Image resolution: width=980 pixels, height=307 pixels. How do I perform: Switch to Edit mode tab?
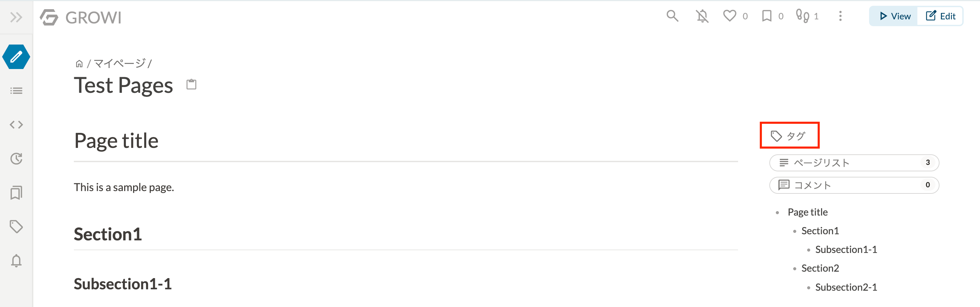[x=940, y=16]
